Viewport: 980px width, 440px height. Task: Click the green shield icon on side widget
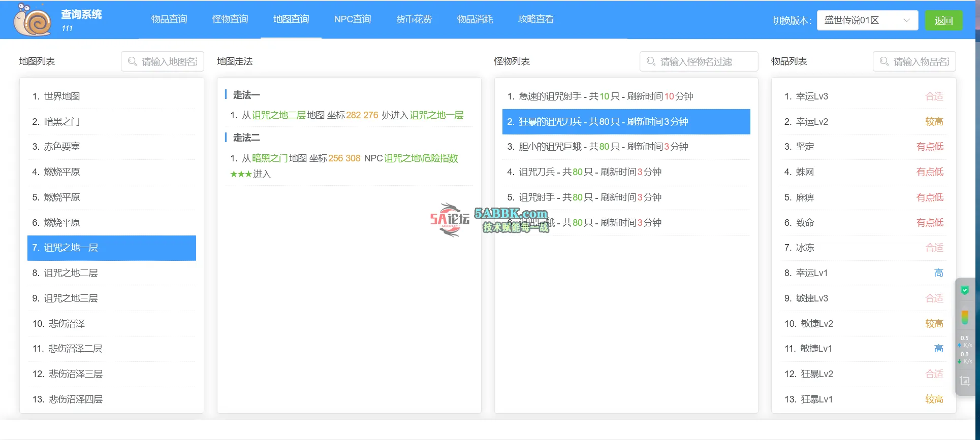[965, 290]
